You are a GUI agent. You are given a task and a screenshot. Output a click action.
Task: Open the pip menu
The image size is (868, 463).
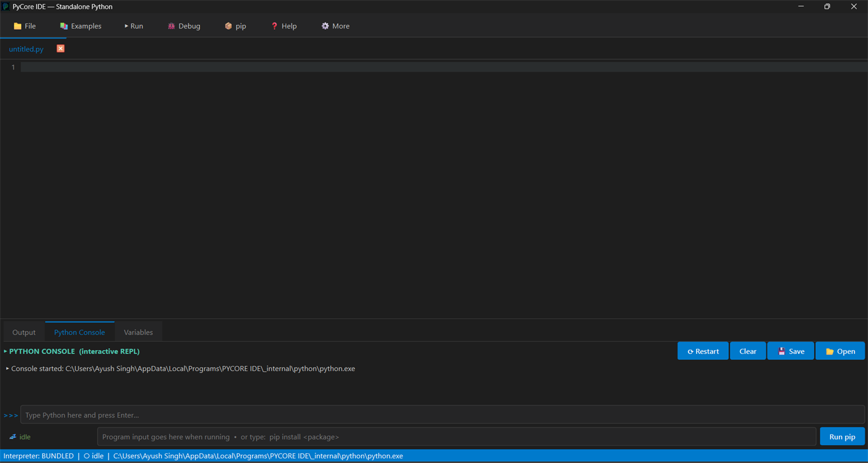click(x=236, y=26)
